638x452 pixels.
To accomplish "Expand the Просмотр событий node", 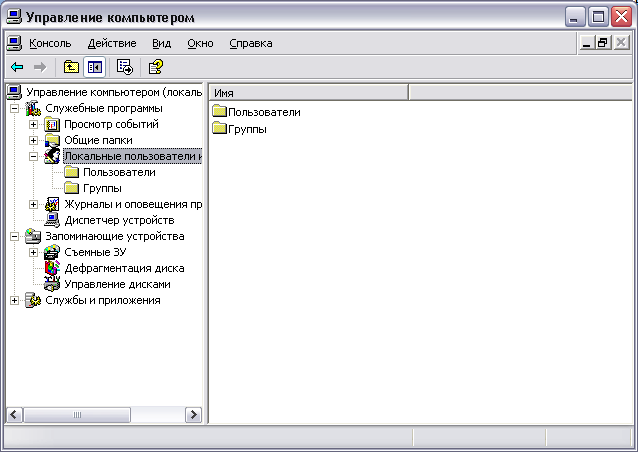I will click(x=33, y=124).
